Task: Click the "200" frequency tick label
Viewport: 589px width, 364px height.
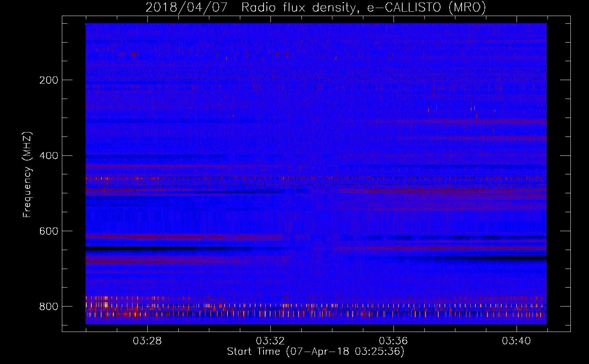Action: 49,80
